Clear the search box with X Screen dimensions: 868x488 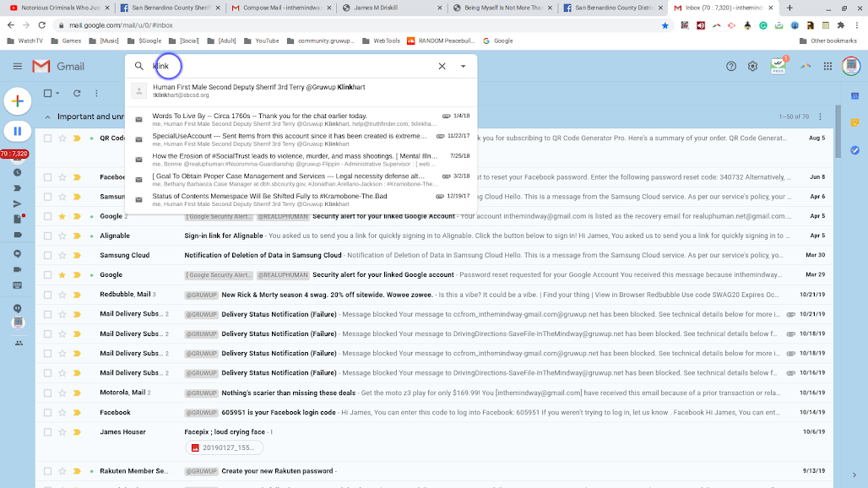tap(442, 67)
